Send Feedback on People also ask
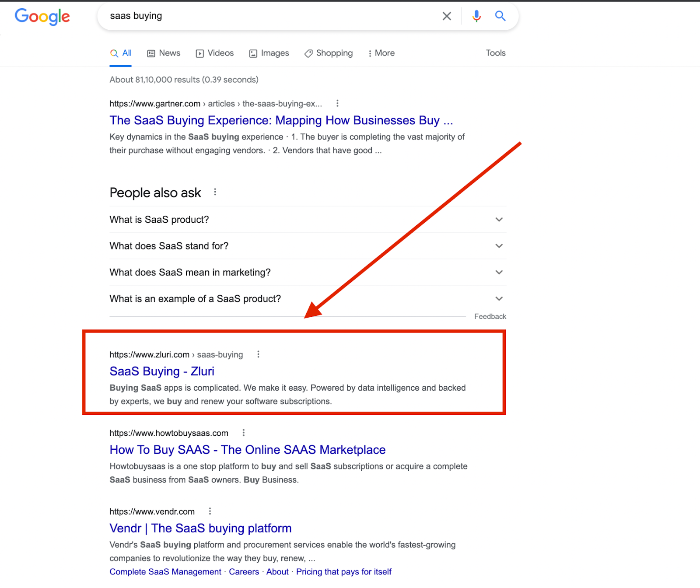The image size is (700, 588). (490, 316)
